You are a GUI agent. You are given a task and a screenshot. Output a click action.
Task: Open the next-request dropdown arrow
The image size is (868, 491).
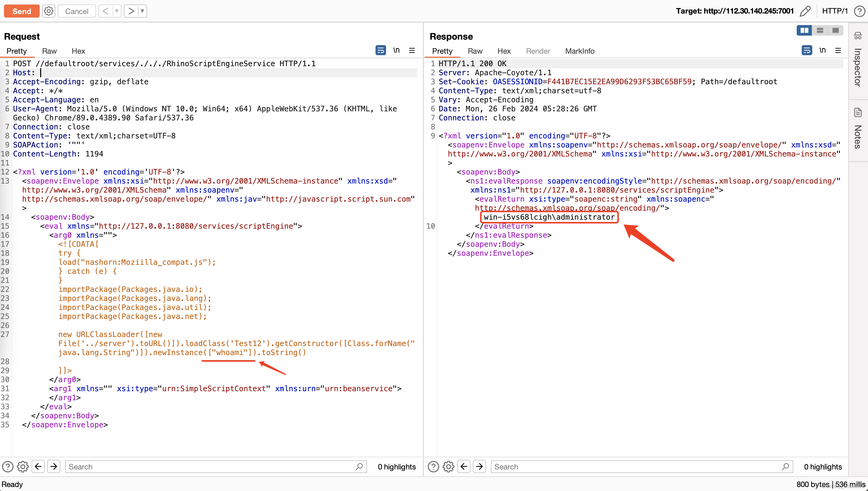point(142,11)
